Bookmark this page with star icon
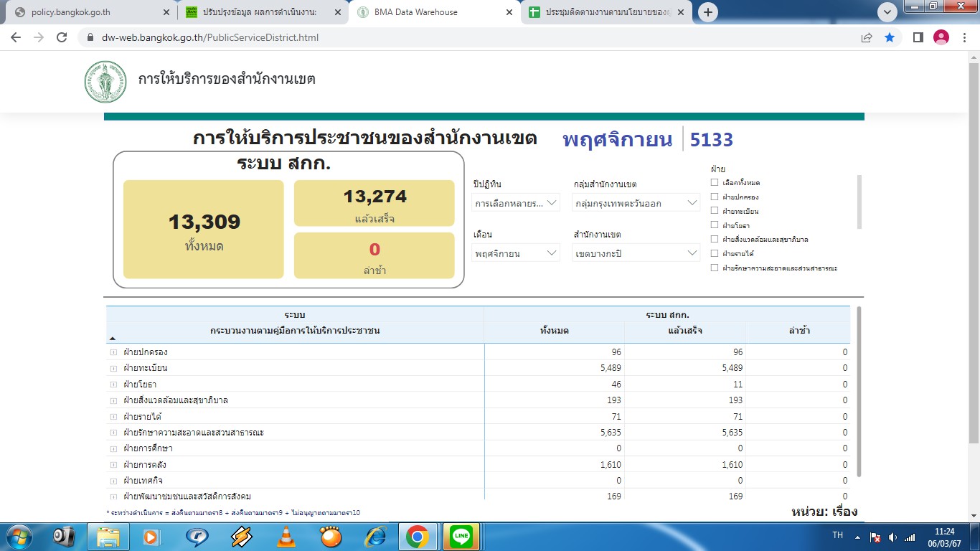Image resolution: width=980 pixels, height=551 pixels. coord(890,37)
